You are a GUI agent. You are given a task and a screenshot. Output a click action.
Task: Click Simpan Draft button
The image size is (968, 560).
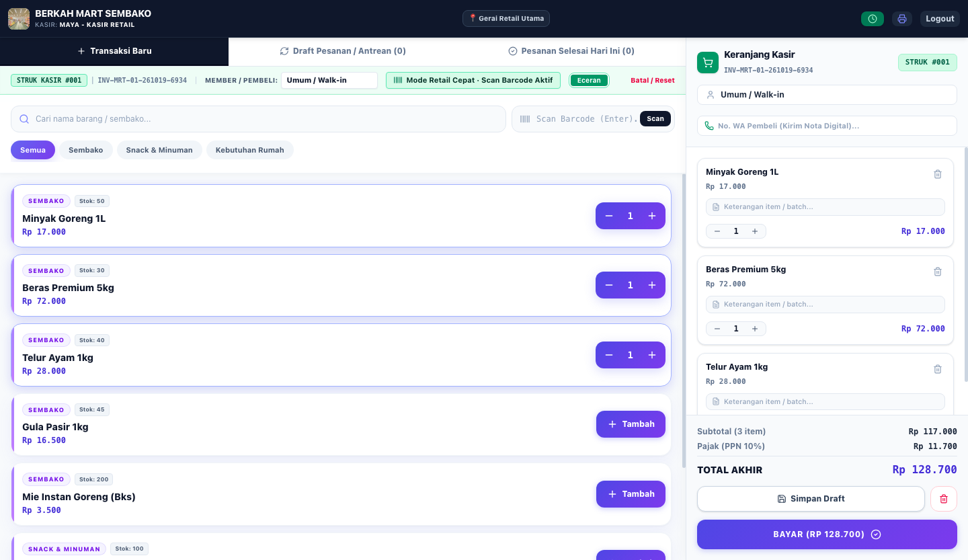coord(811,499)
